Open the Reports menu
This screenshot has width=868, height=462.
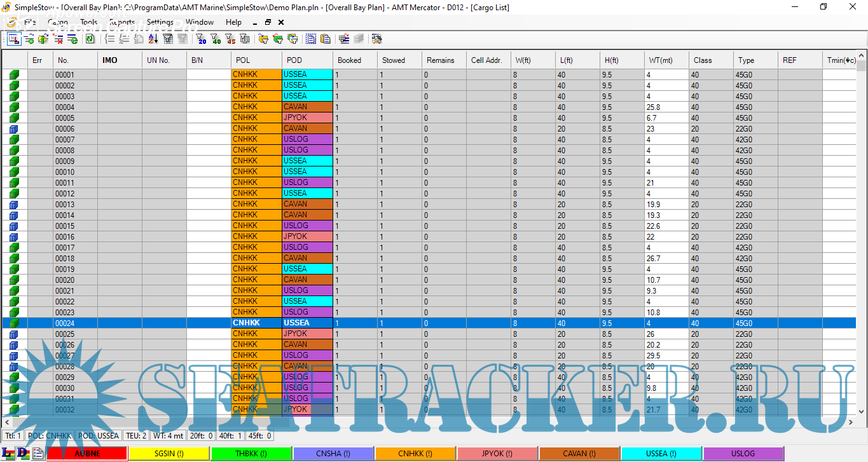122,22
